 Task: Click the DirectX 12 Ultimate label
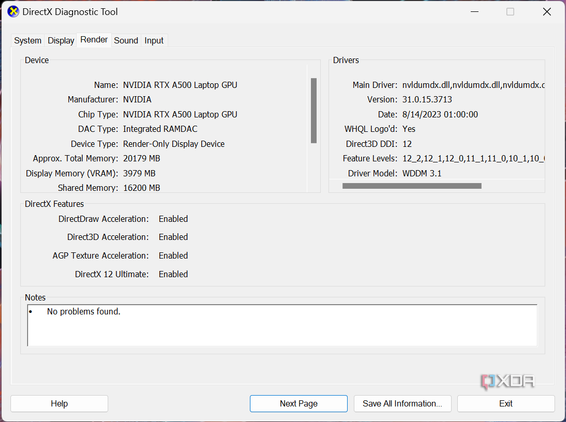(x=112, y=274)
